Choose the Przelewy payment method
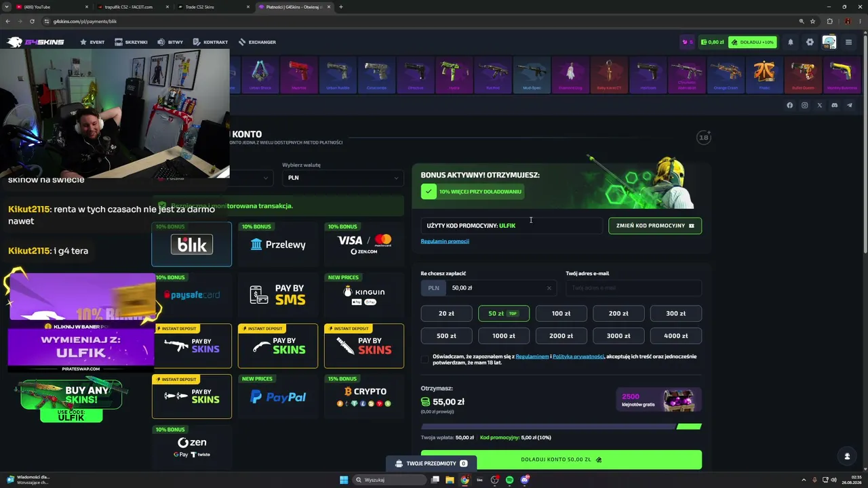The image size is (868, 488). click(x=278, y=245)
